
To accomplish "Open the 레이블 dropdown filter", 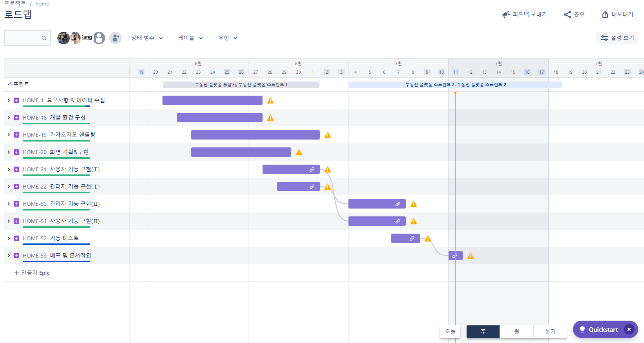I will click(x=190, y=38).
